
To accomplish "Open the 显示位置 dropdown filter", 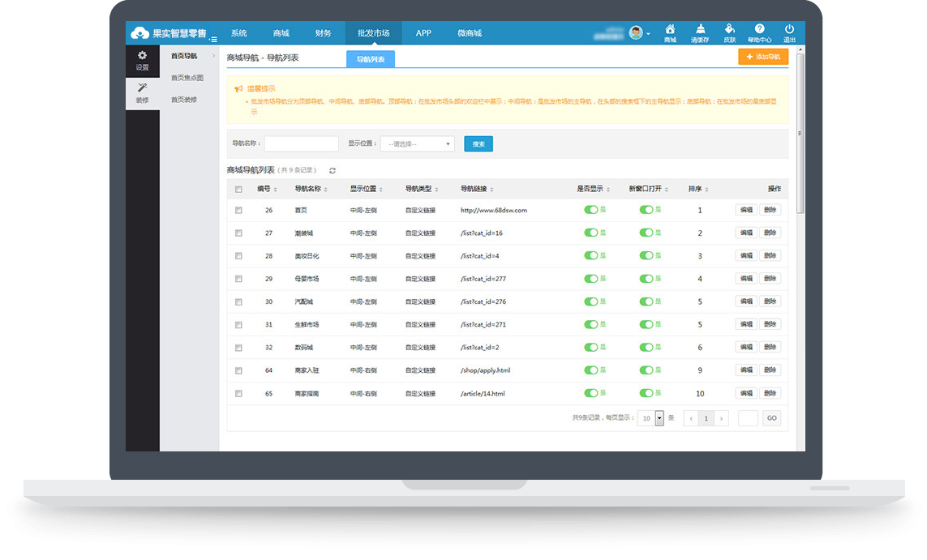I will click(x=417, y=143).
